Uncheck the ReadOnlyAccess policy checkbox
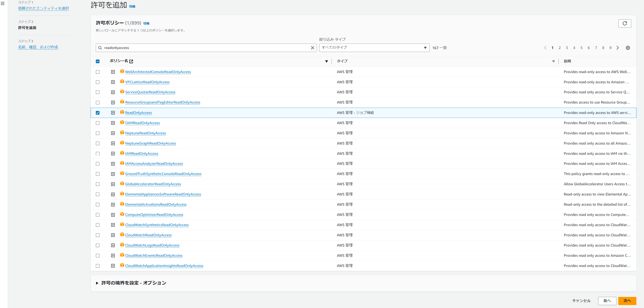 pyautogui.click(x=98, y=113)
